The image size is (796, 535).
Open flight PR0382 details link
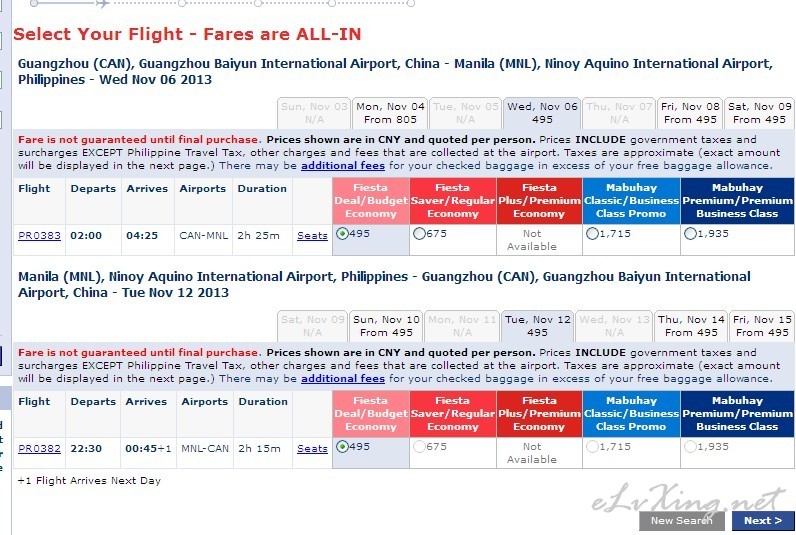click(x=39, y=449)
